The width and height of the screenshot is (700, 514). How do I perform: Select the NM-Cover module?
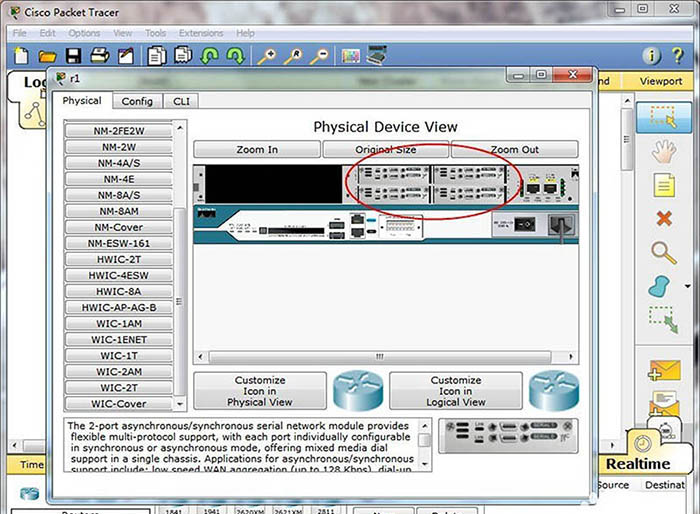point(119,227)
